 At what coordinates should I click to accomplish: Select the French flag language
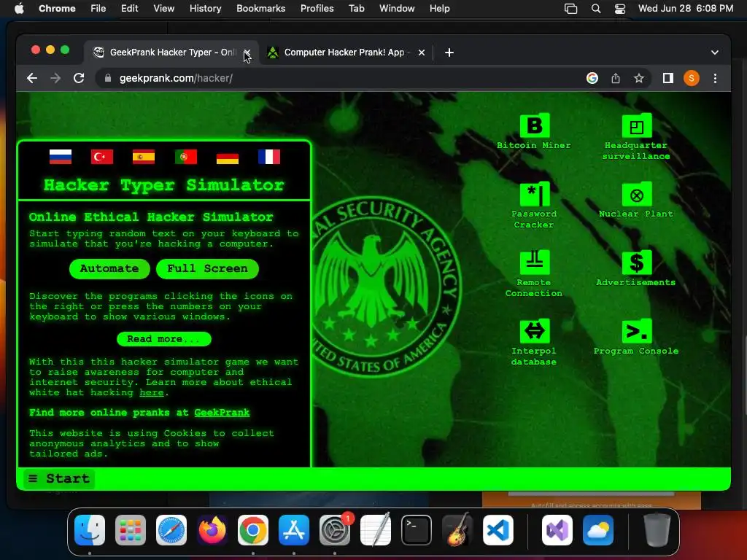click(x=269, y=157)
